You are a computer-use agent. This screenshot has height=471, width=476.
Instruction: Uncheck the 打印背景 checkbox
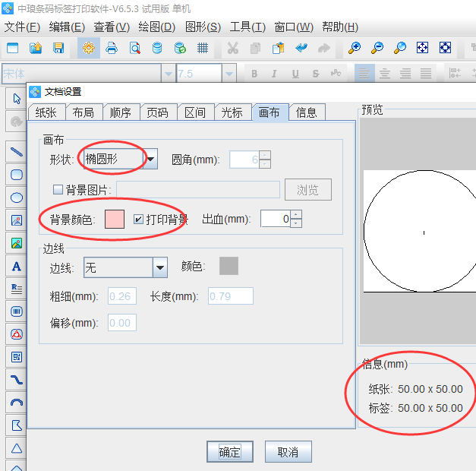[x=138, y=220]
